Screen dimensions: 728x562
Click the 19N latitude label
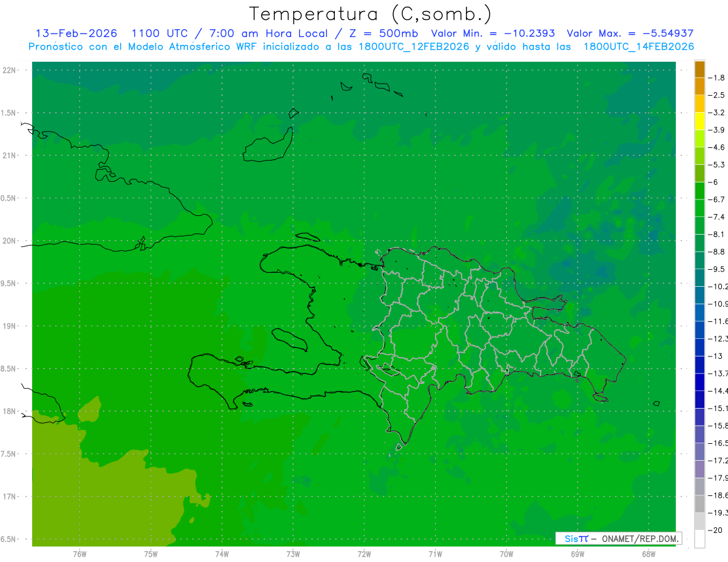10,326
